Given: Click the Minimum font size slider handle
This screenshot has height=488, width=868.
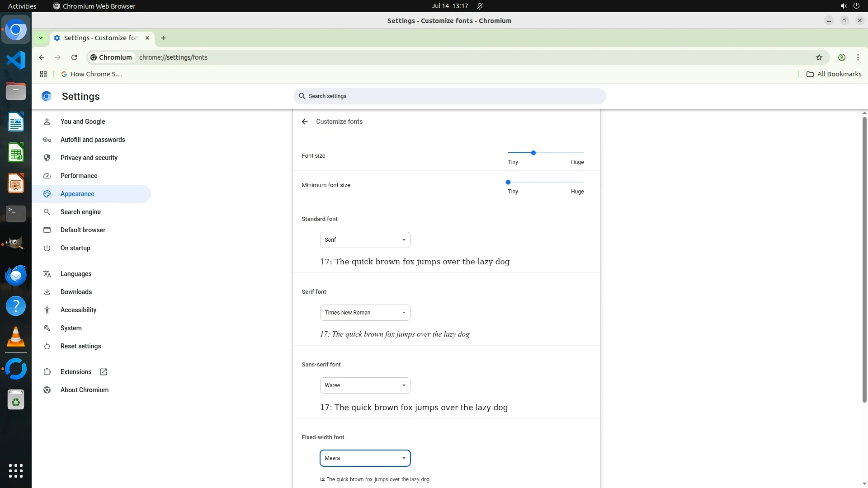Looking at the screenshot, I should [x=508, y=182].
